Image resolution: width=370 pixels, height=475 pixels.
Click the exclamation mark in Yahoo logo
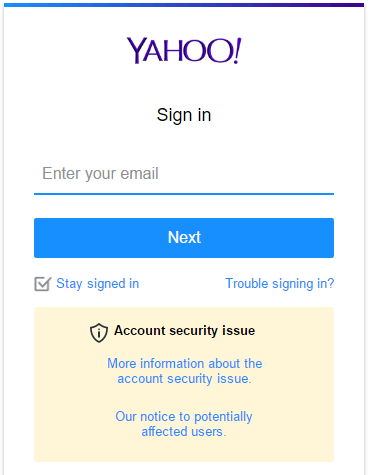click(237, 50)
